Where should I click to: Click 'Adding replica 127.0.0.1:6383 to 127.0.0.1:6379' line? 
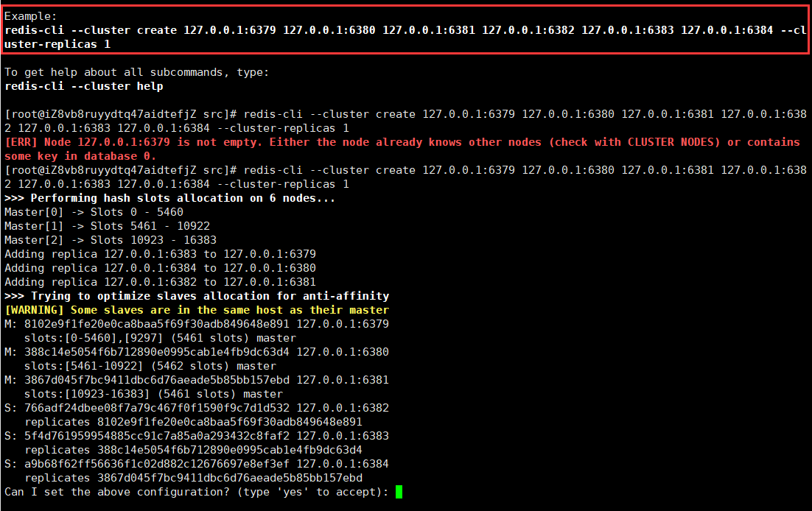click(160, 254)
